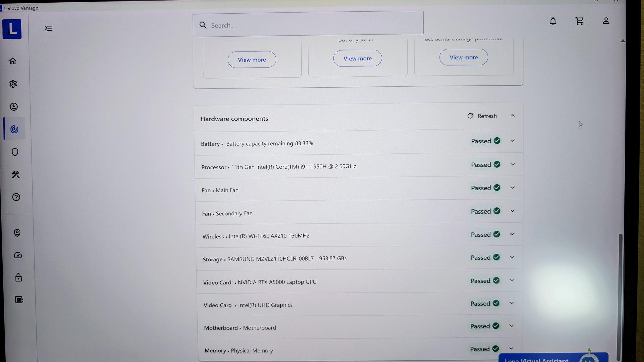
Task: Click the Lenovo L logo
Action: [x=12, y=29]
